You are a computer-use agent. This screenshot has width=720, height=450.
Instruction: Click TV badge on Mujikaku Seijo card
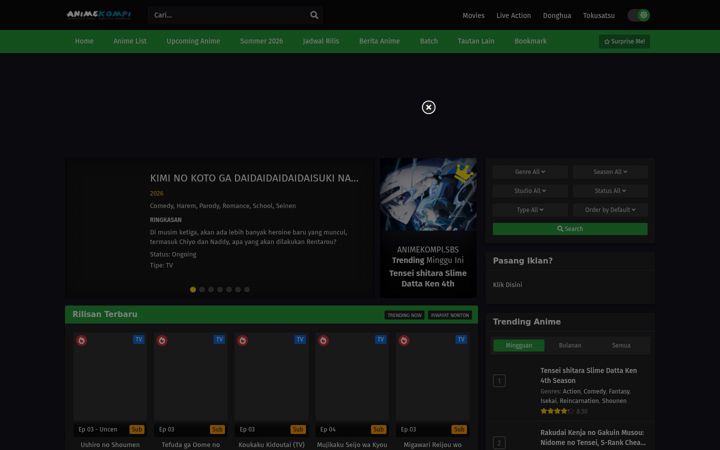point(381,339)
